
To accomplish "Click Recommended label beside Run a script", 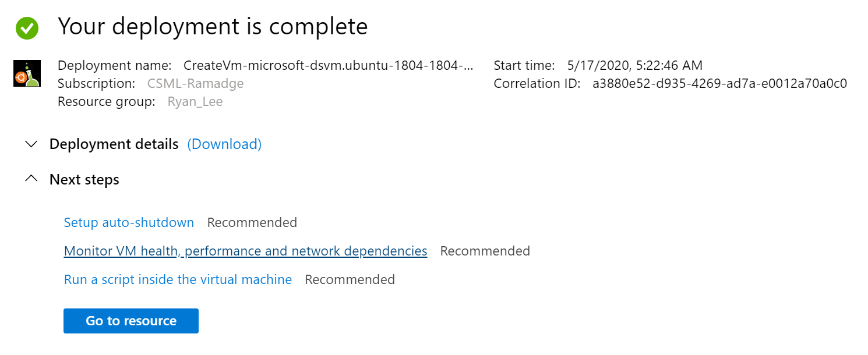I will [x=350, y=279].
